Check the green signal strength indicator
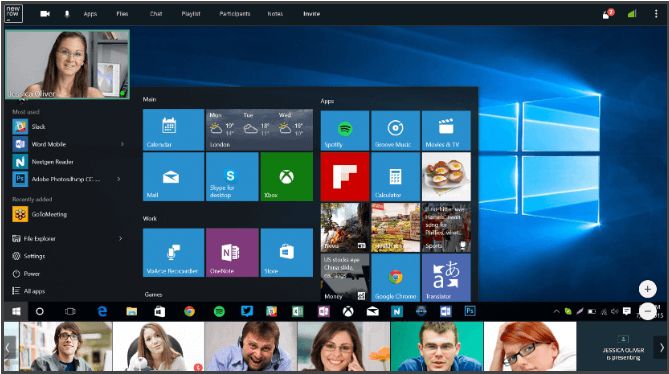 [x=632, y=14]
